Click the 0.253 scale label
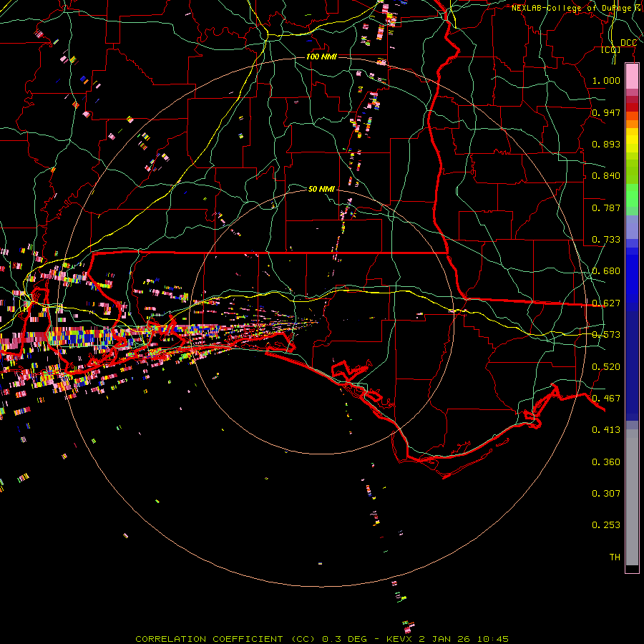644x644 pixels. pos(606,525)
